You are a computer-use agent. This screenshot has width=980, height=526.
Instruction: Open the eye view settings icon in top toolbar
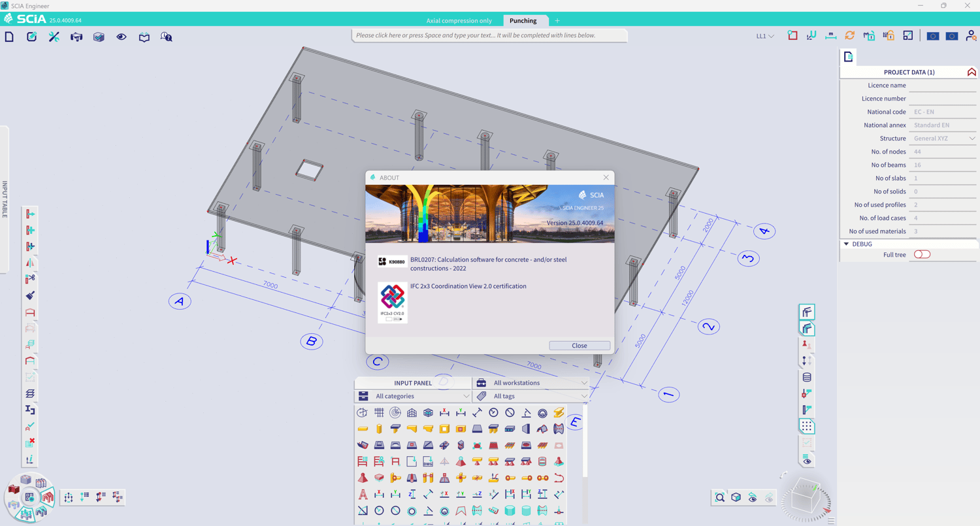122,37
